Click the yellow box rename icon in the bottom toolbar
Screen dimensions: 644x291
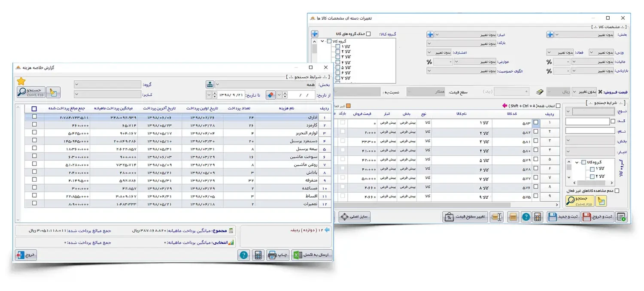496,217
